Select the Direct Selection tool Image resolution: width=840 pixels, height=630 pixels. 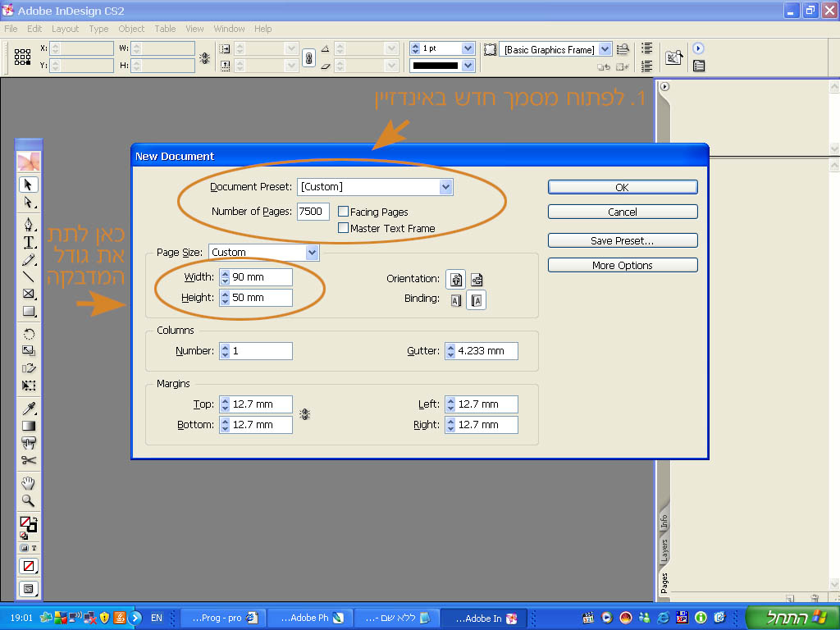click(29, 203)
